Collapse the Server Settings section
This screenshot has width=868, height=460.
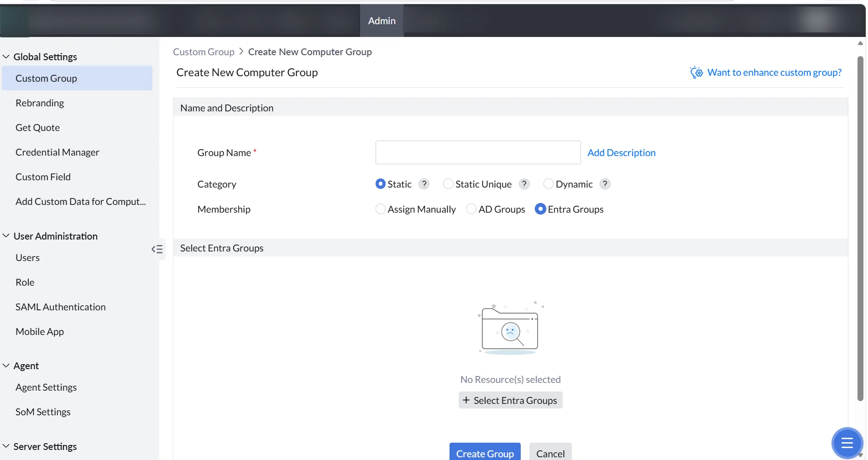point(6,446)
